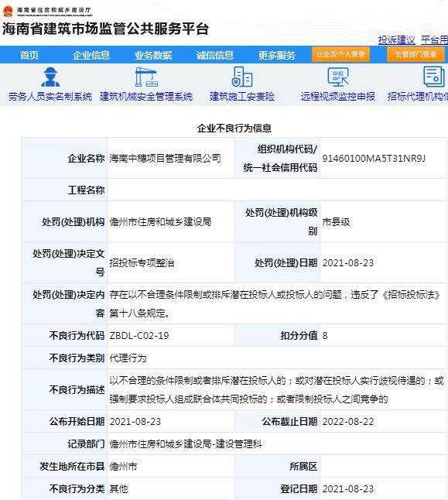This screenshot has width=448, height=500.
Task: Select credit code 91460100MA5T31NR9J
Action: pos(374,159)
